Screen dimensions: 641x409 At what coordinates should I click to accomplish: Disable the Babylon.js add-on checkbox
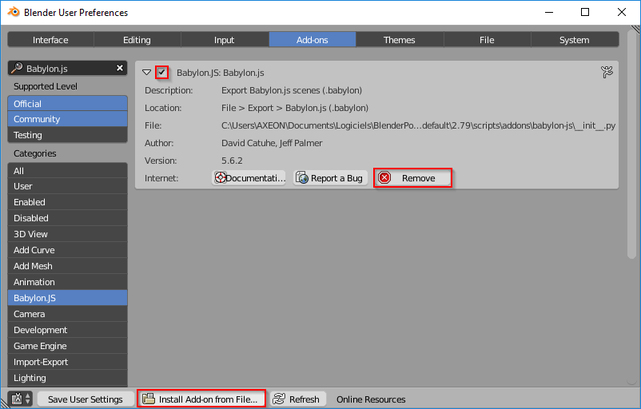coord(162,72)
